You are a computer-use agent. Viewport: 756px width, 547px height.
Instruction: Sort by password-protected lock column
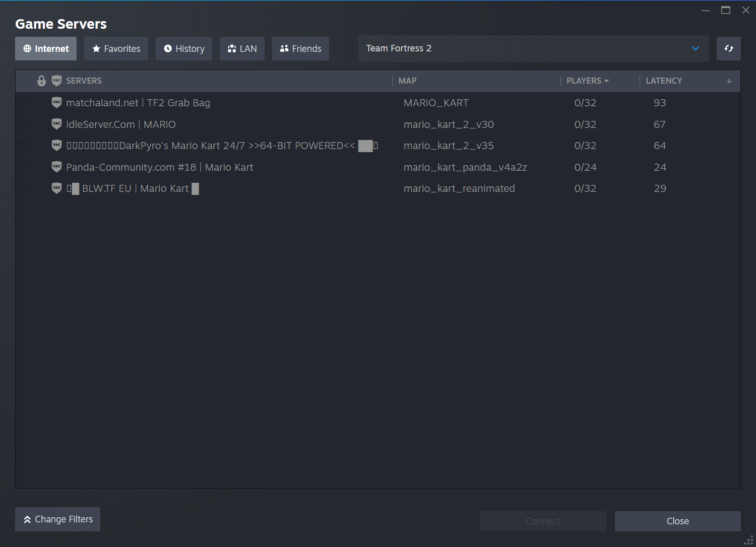pos(42,81)
